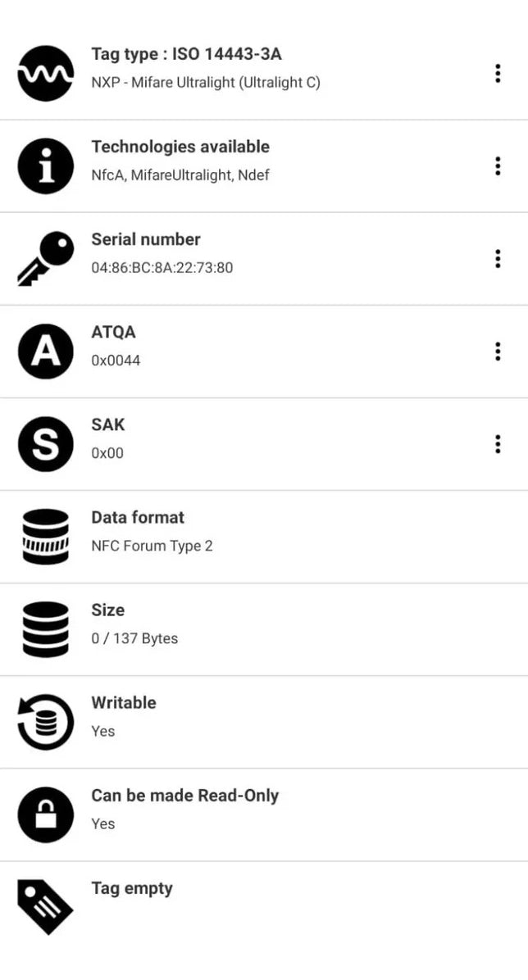Open the Tag type overflow menu
This screenshot has width=528, height=980.
tap(498, 74)
